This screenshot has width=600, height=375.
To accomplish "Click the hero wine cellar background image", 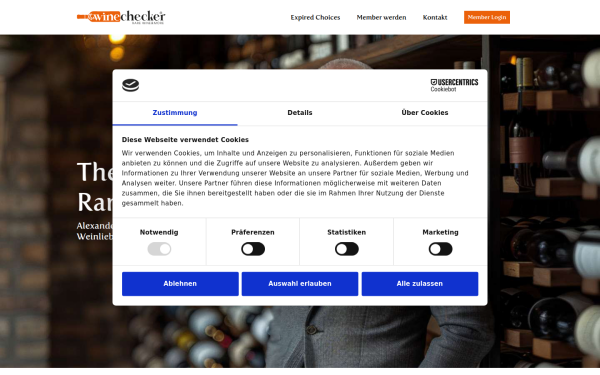I will [x=543, y=191].
